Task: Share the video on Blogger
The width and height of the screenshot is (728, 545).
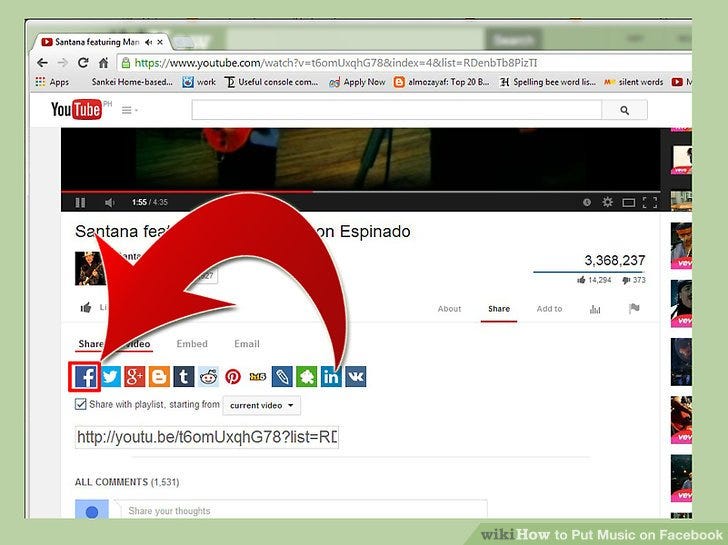Action: pyautogui.click(x=159, y=376)
